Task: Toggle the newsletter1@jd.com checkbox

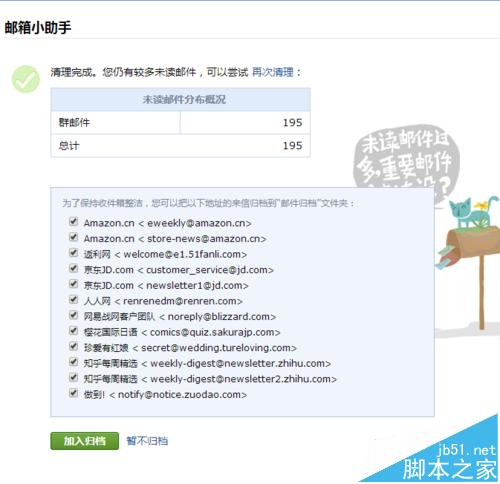Action: (x=73, y=284)
